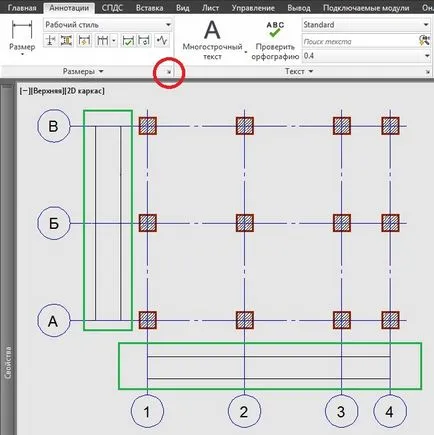
Task: Click the [Верхняя] view control label
Action: 47,91
